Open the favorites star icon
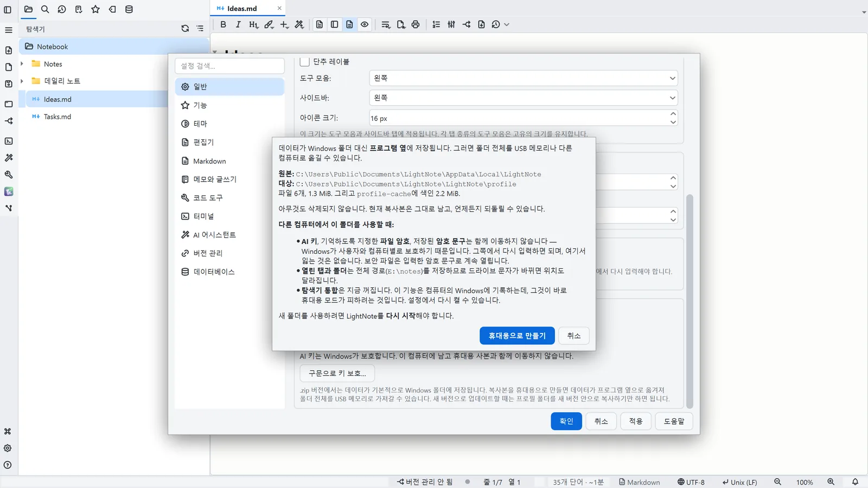This screenshot has width=868, height=488. [x=95, y=9]
